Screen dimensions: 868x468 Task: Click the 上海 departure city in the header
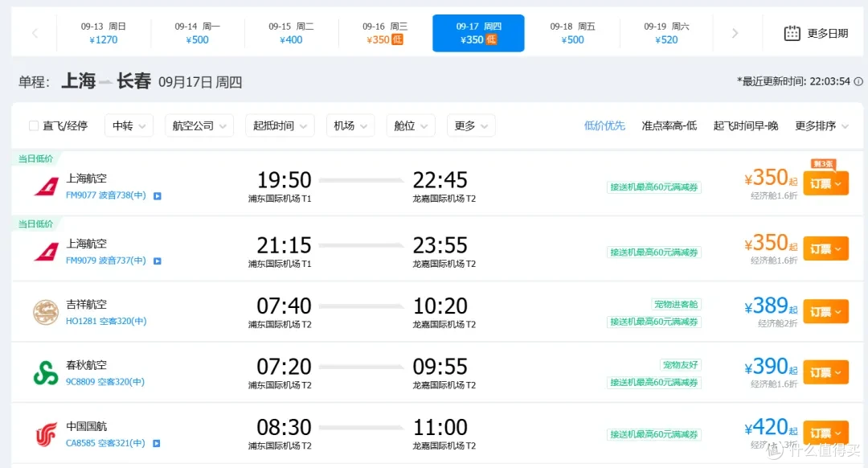click(x=78, y=81)
